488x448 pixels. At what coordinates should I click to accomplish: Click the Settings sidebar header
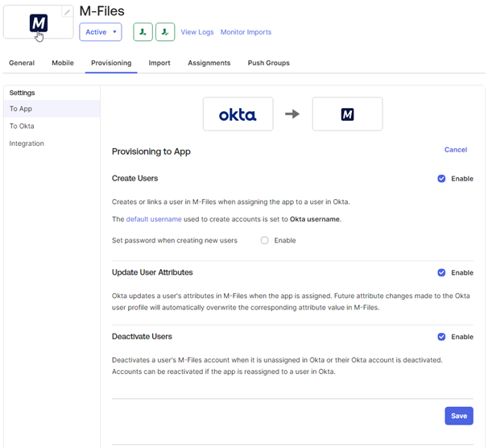tap(22, 93)
